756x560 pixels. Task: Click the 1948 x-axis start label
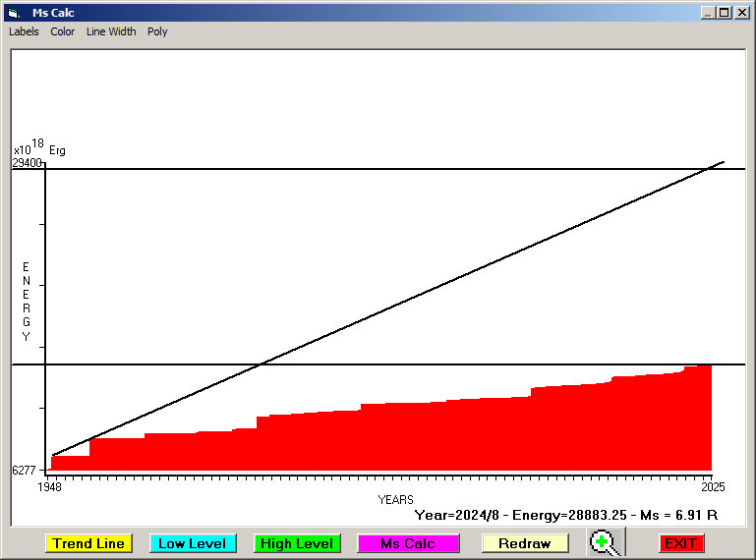pos(49,486)
